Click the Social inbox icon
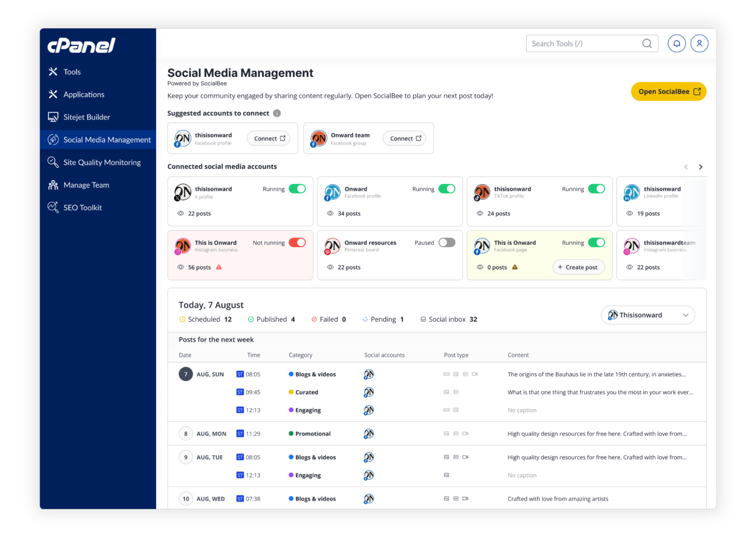This screenshot has width=756, height=538. point(423,319)
